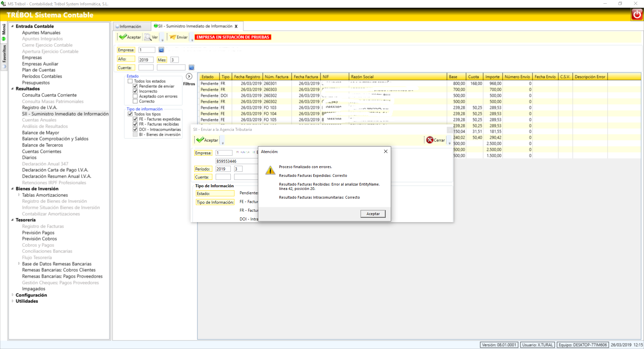Open Previsión Pagos
Image resolution: width=644 pixels, height=349 pixels.
[38, 233]
